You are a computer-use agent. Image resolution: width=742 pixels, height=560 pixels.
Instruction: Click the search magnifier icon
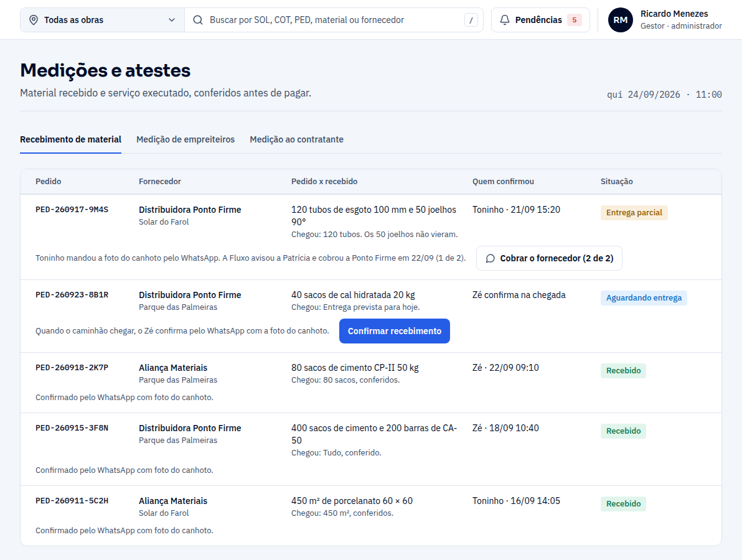pyautogui.click(x=198, y=20)
